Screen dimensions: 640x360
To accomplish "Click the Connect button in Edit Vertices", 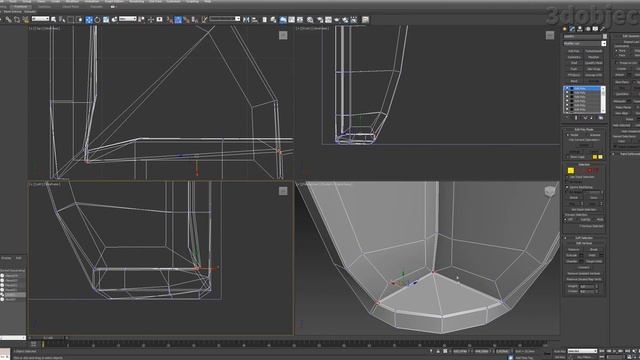I will (584, 267).
